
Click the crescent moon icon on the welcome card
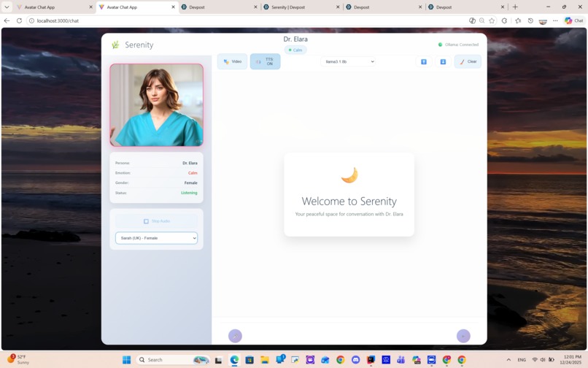(x=349, y=175)
